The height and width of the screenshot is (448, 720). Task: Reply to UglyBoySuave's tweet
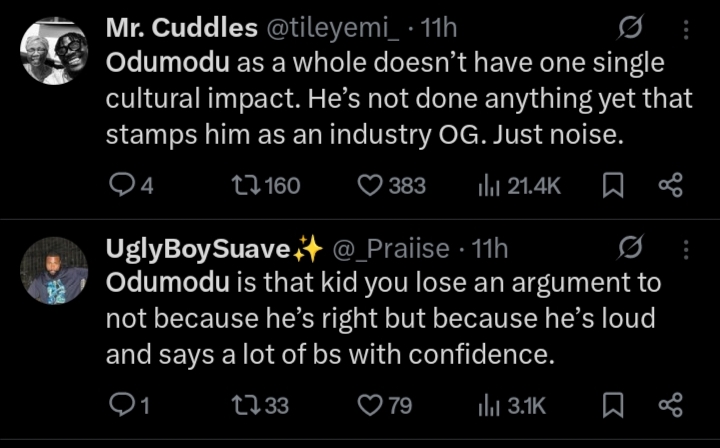pos(121,404)
